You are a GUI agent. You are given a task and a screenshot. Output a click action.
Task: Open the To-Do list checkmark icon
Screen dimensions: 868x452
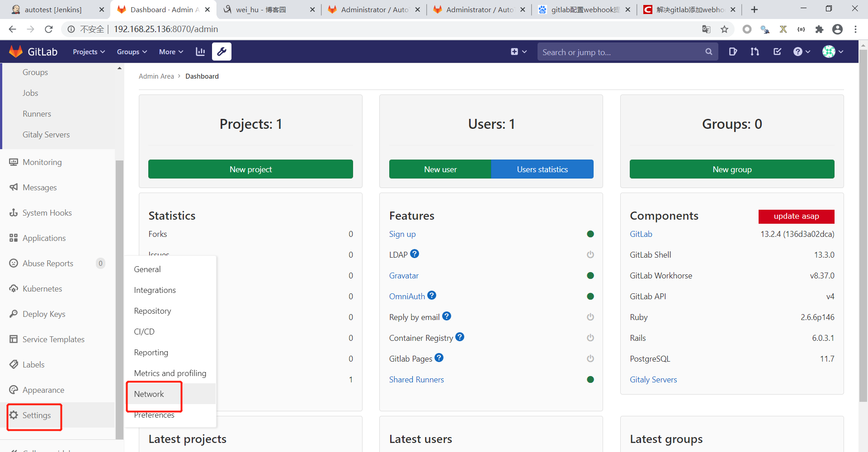[777, 52]
